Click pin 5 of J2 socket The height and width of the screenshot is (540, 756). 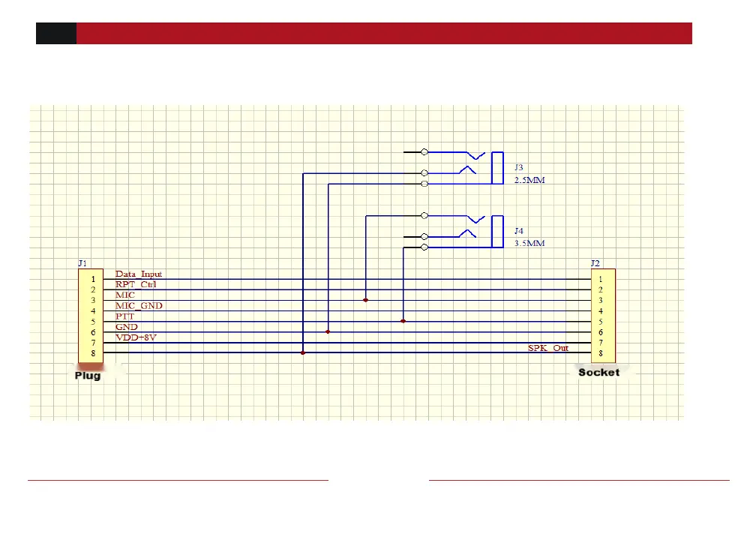[x=600, y=322]
